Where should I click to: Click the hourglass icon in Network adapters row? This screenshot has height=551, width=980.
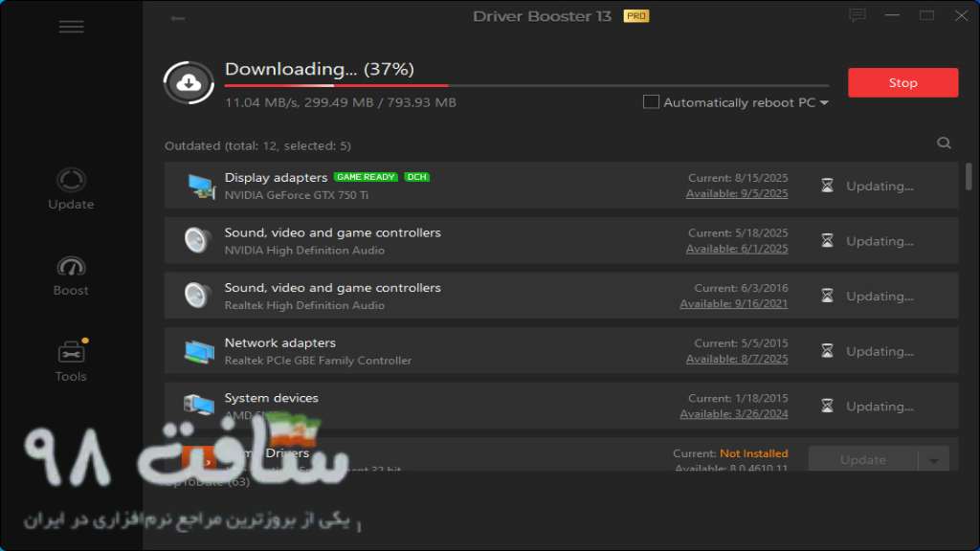[827, 351]
